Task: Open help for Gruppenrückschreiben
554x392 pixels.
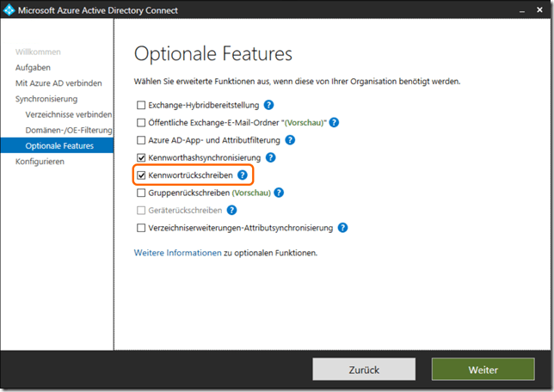Action: click(x=278, y=193)
